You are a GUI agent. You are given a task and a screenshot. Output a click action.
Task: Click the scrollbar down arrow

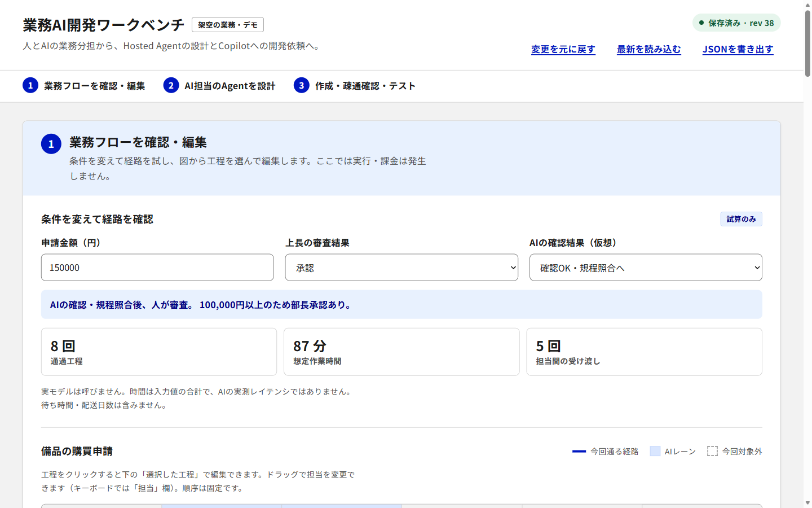pyautogui.click(x=807, y=503)
